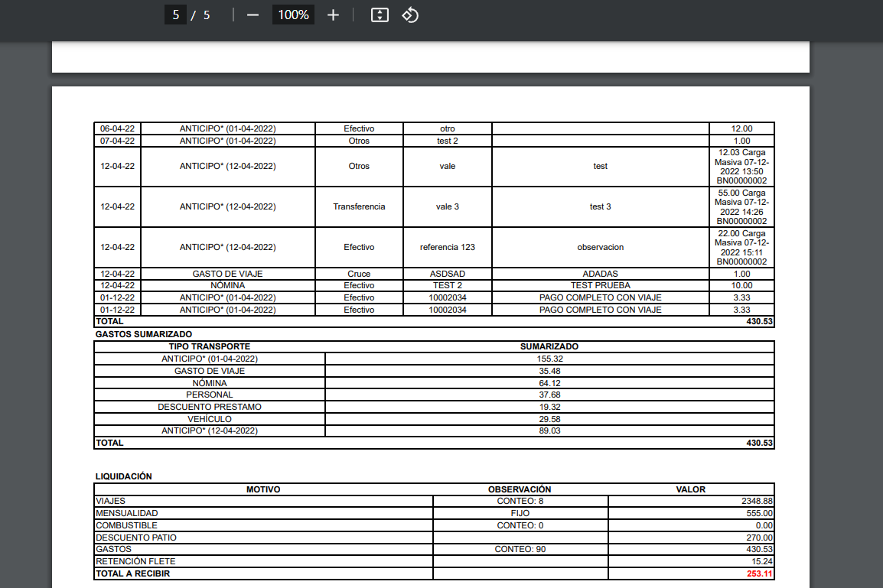The height and width of the screenshot is (588, 883).
Task: Click the zoom in plus button
Action: click(333, 15)
